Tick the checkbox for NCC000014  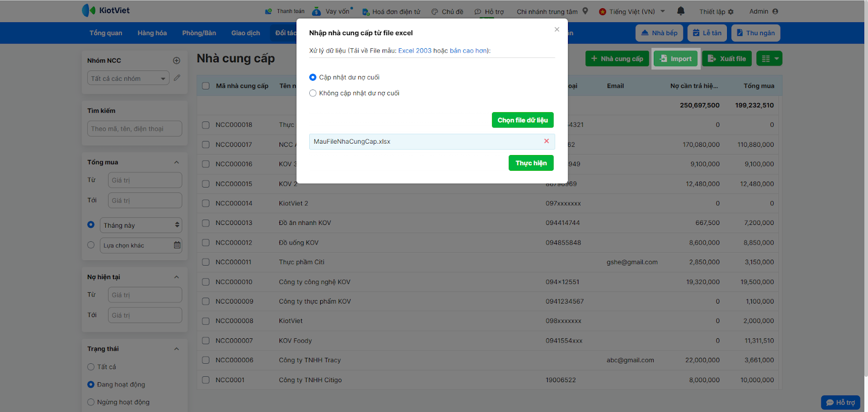pyautogui.click(x=206, y=203)
